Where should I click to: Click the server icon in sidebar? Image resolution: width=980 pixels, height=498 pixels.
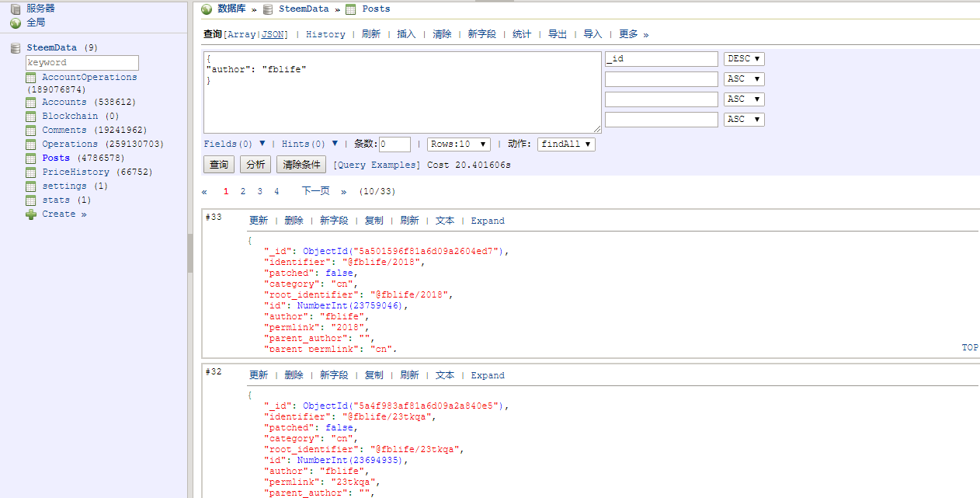(16, 9)
